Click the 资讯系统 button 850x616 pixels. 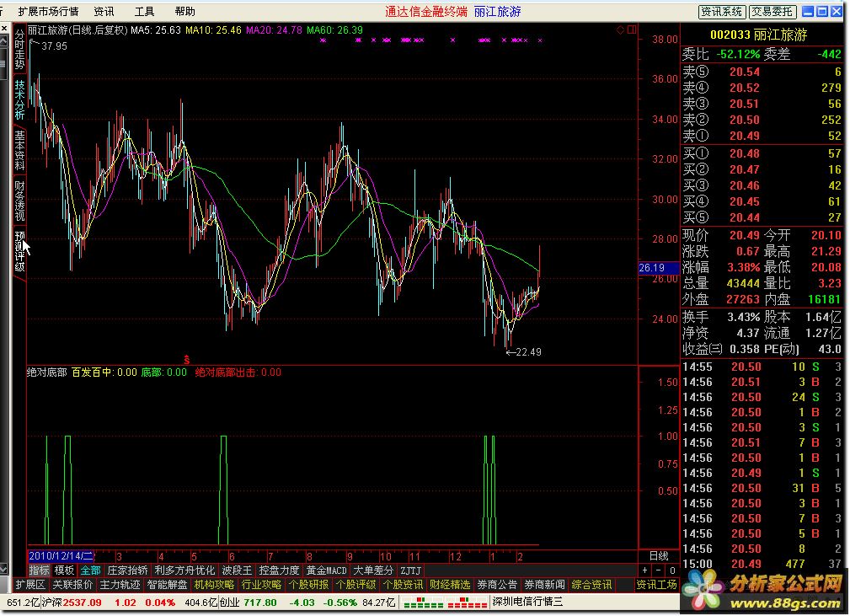[x=721, y=12]
